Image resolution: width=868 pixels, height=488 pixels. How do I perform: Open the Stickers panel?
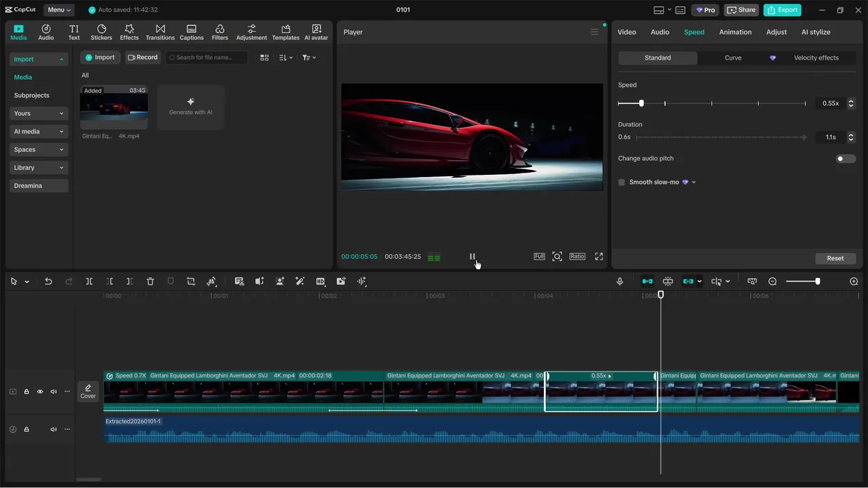pyautogui.click(x=101, y=32)
